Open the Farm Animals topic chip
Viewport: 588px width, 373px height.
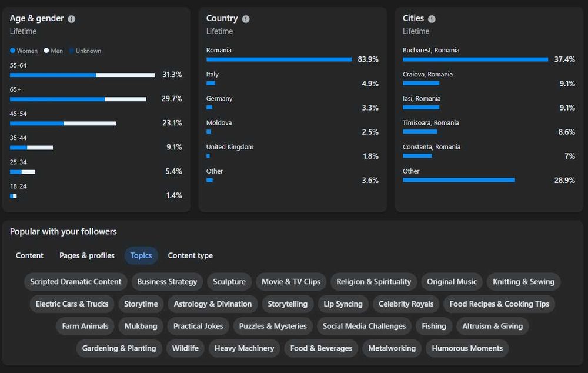tap(85, 326)
